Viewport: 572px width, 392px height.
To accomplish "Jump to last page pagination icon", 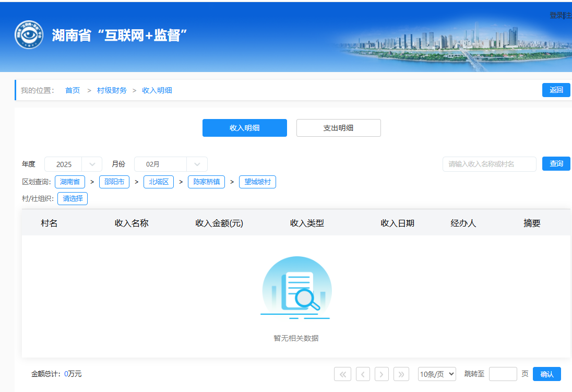I will coord(401,374).
